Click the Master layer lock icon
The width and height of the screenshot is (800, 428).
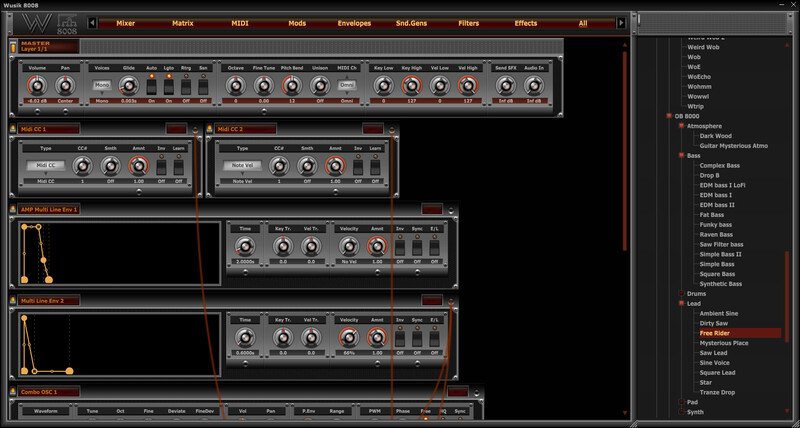click(x=13, y=46)
